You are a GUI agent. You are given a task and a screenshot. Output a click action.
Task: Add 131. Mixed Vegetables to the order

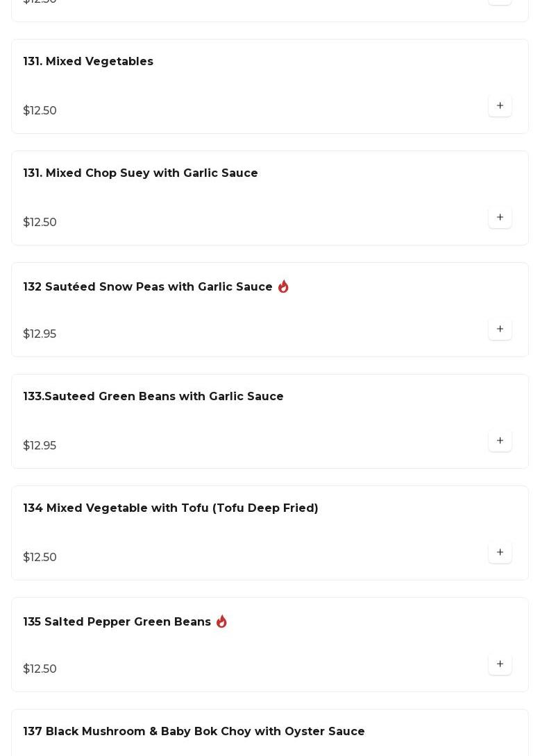500,106
